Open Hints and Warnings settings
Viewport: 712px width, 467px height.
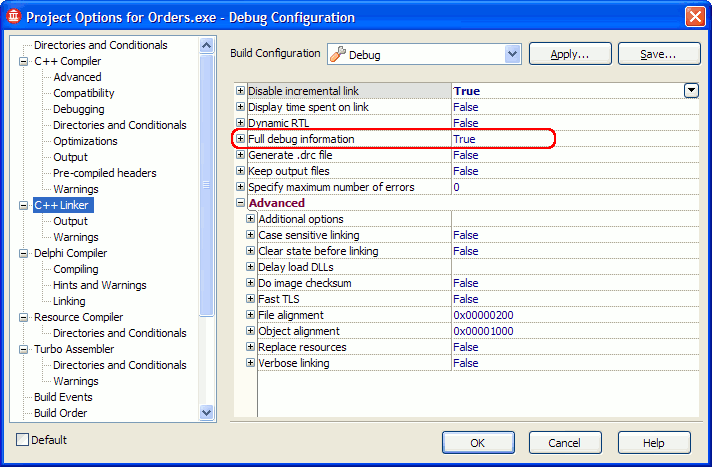(97, 285)
